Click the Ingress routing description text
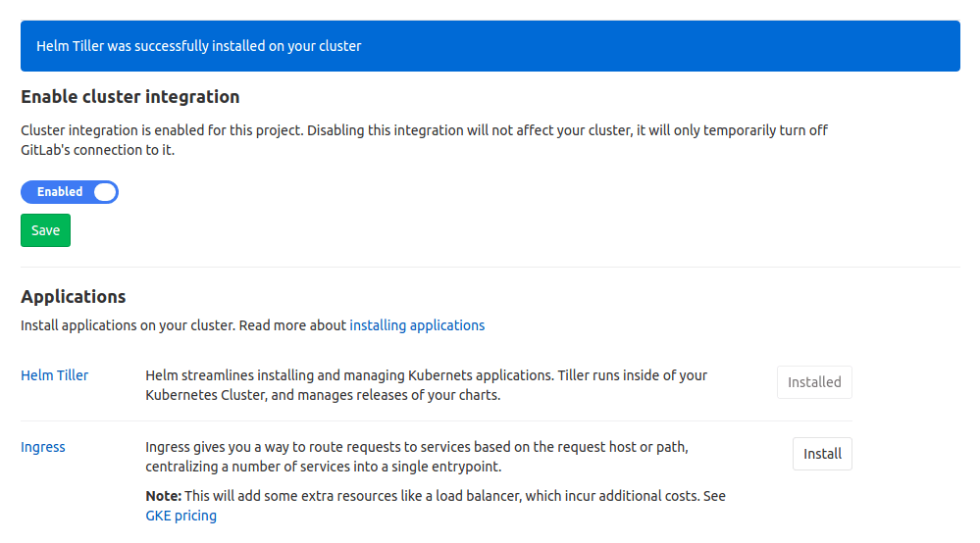 pos(417,457)
